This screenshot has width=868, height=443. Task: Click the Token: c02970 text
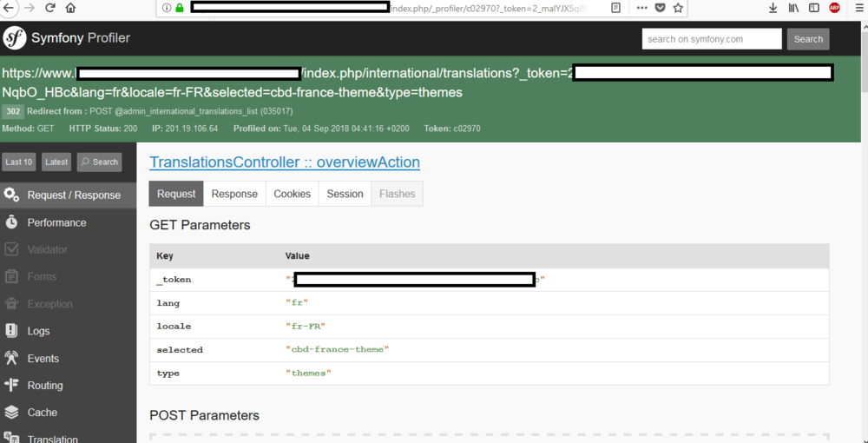pos(452,129)
